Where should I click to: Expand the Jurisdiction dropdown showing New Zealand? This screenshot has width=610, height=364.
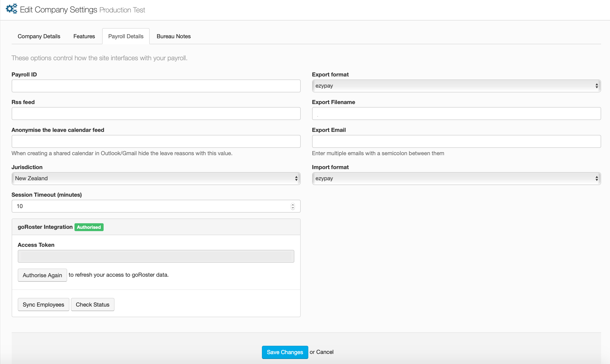pos(156,178)
